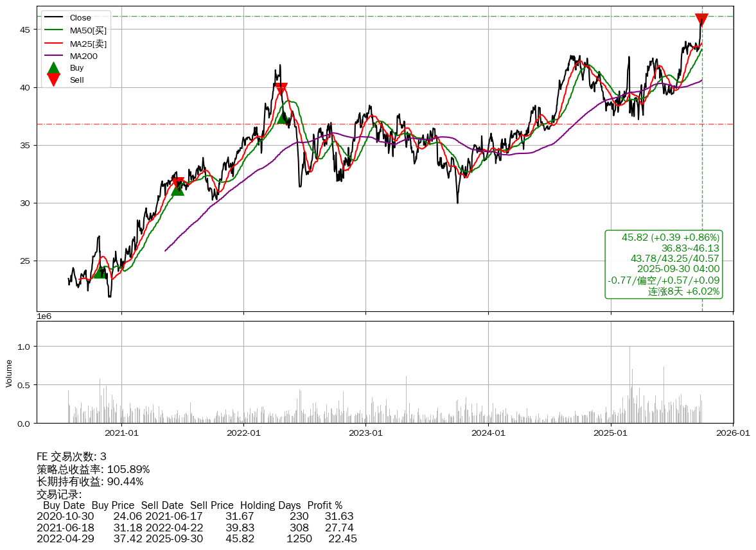This screenshot has width=756, height=550.
Task: Click the red Sell marker from June 2021
Action: point(178,183)
